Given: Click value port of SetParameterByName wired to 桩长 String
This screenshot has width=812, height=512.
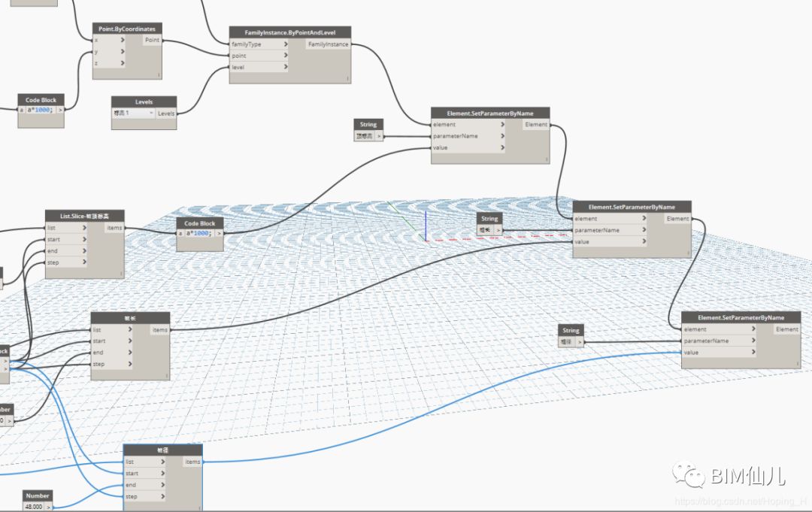Looking at the screenshot, I should [x=610, y=241].
